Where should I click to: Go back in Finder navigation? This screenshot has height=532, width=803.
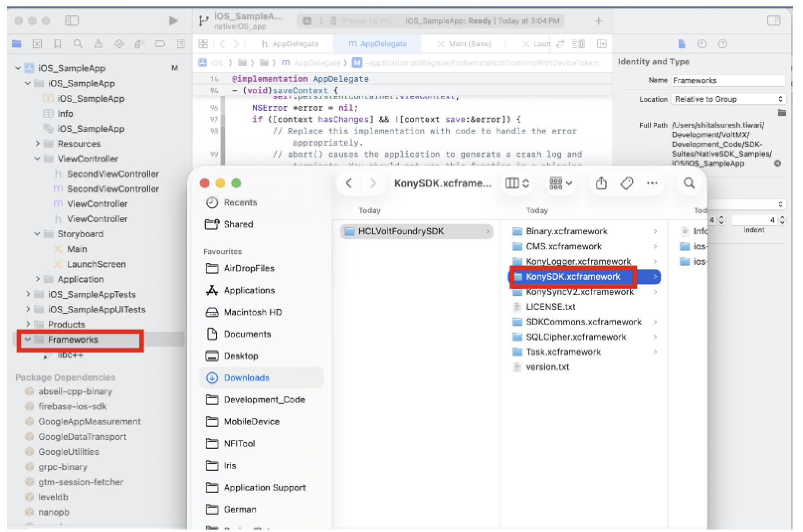(349, 183)
